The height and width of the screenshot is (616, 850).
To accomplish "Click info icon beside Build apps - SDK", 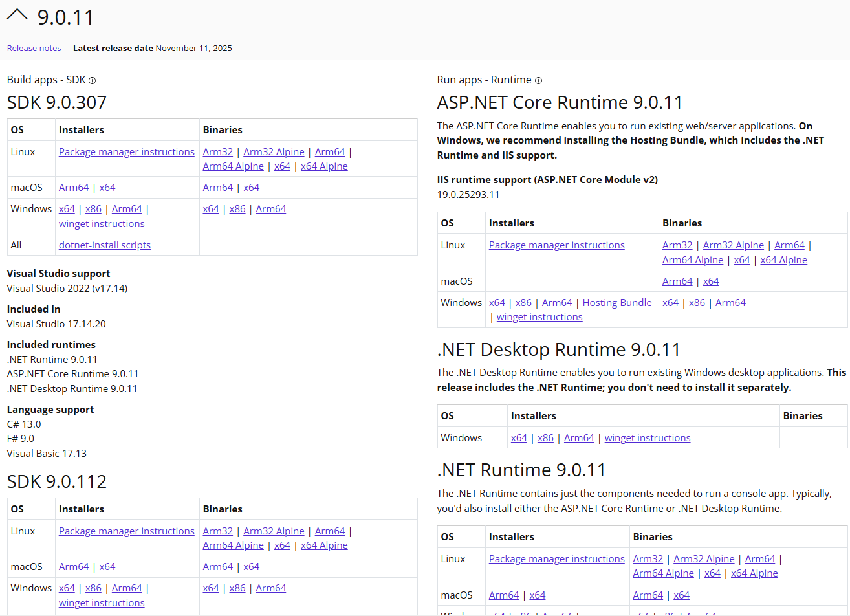I will 92,81.
